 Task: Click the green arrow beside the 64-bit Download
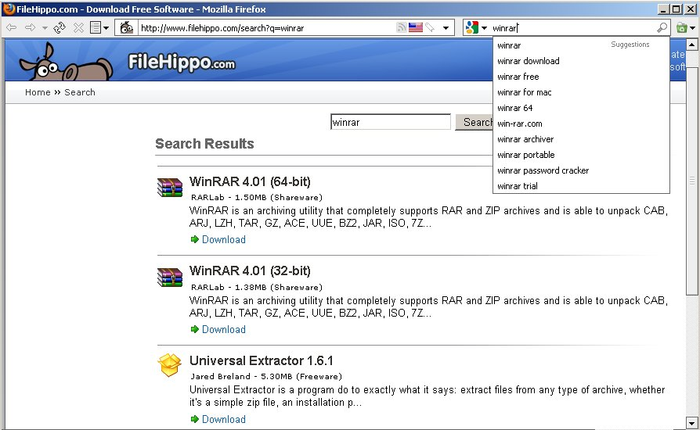pyautogui.click(x=195, y=239)
